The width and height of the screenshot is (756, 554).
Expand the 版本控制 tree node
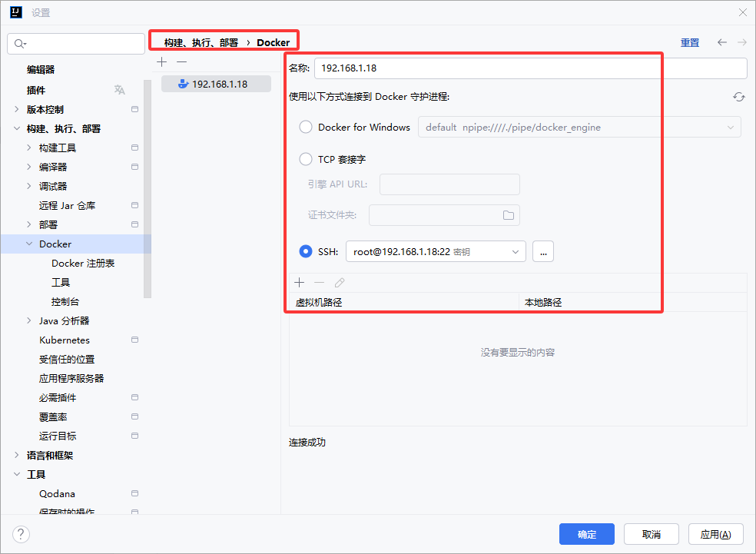[x=17, y=109]
